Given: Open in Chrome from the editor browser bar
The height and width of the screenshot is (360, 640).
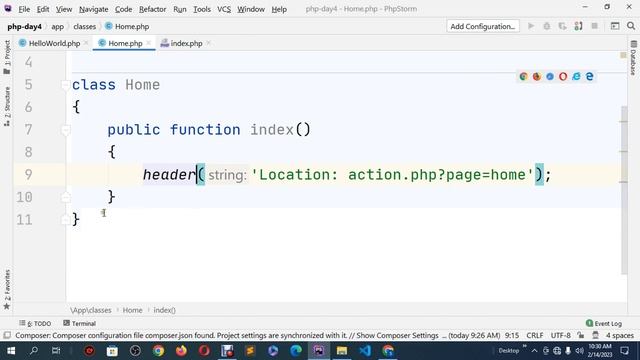Looking at the screenshot, I should tap(523, 76).
